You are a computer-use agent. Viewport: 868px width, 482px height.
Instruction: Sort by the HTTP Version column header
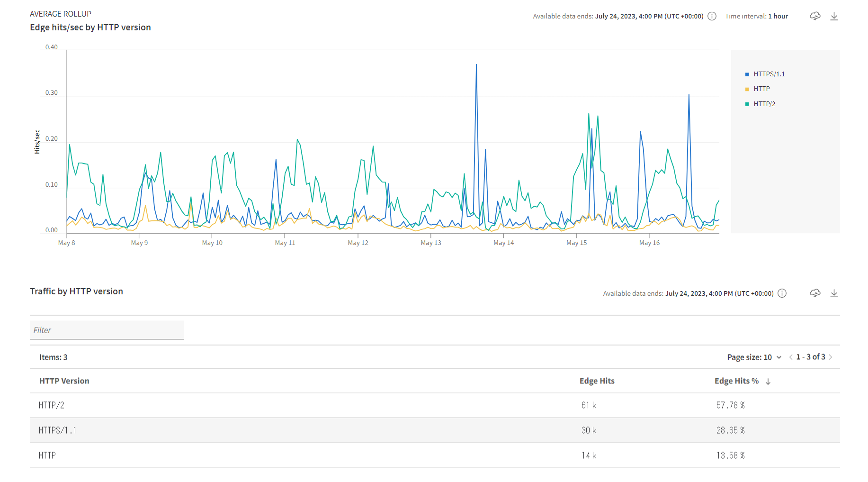tap(64, 381)
